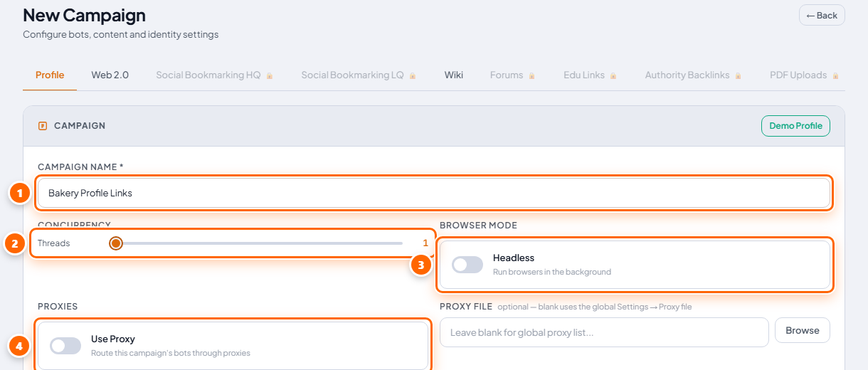Click lock icon beside Social Bookmarking LQ
The height and width of the screenshot is (370, 868).
[x=413, y=75]
